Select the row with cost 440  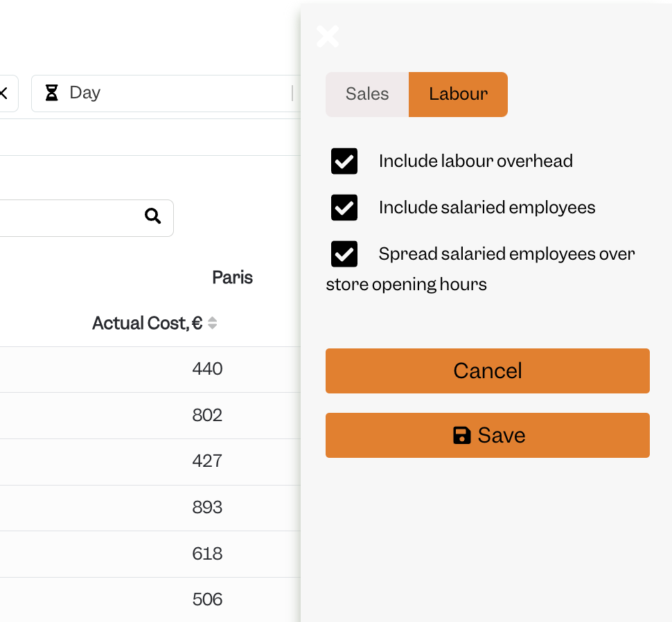point(150,369)
